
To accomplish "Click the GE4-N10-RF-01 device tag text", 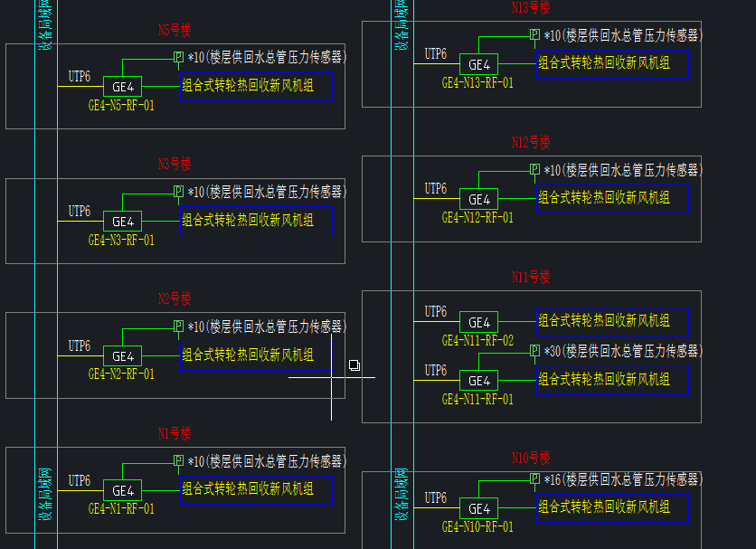I will (x=477, y=526).
